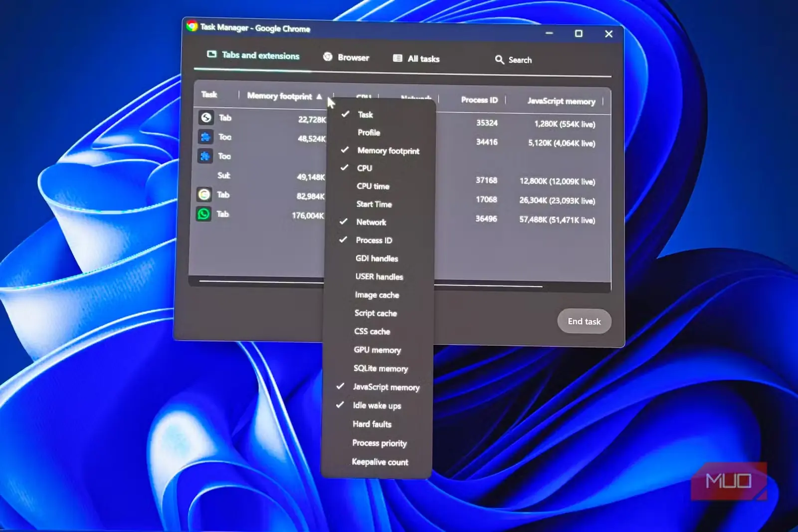Sort by the Task column header
Image resolution: width=798 pixels, height=532 pixels.
coord(209,94)
